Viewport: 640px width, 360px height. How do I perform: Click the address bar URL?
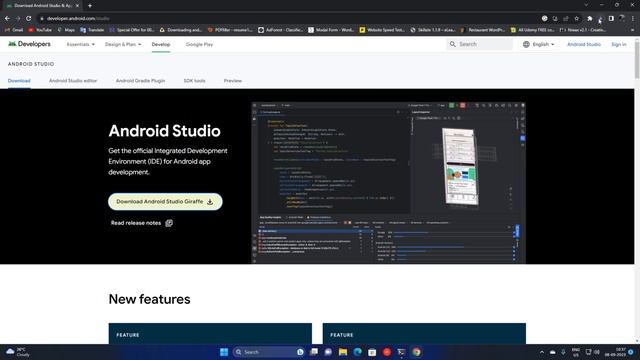click(x=78, y=18)
